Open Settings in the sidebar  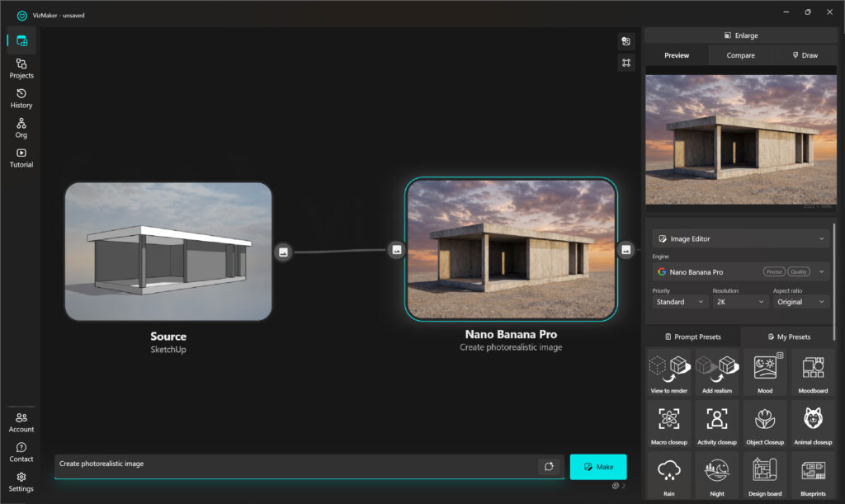(x=21, y=482)
